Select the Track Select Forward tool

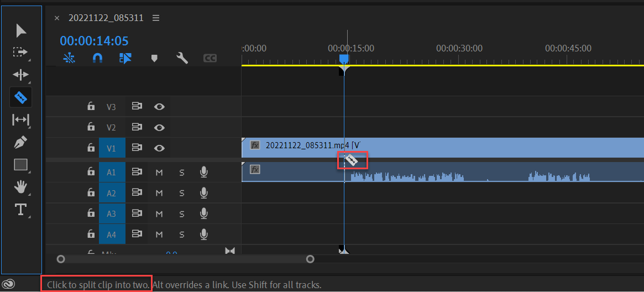(20, 52)
